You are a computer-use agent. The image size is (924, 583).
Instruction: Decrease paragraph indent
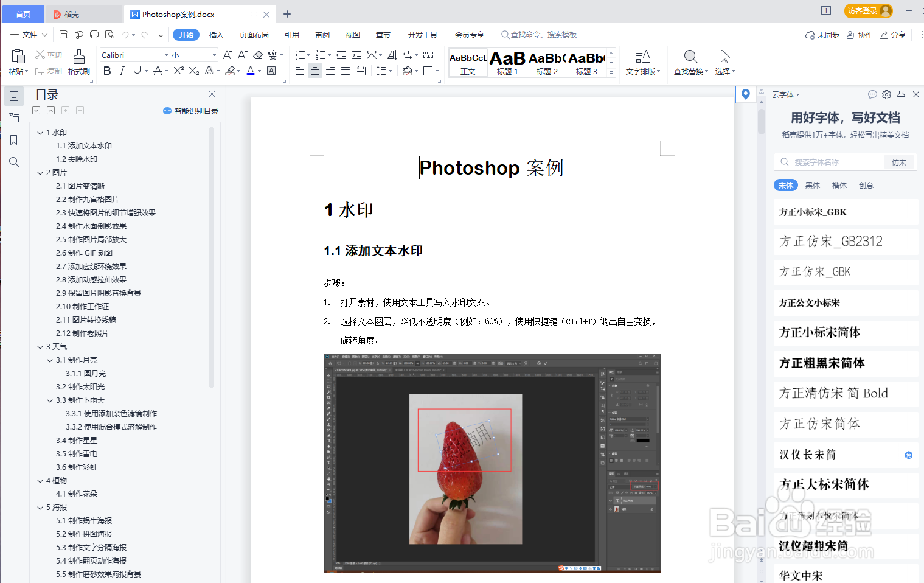[341, 55]
